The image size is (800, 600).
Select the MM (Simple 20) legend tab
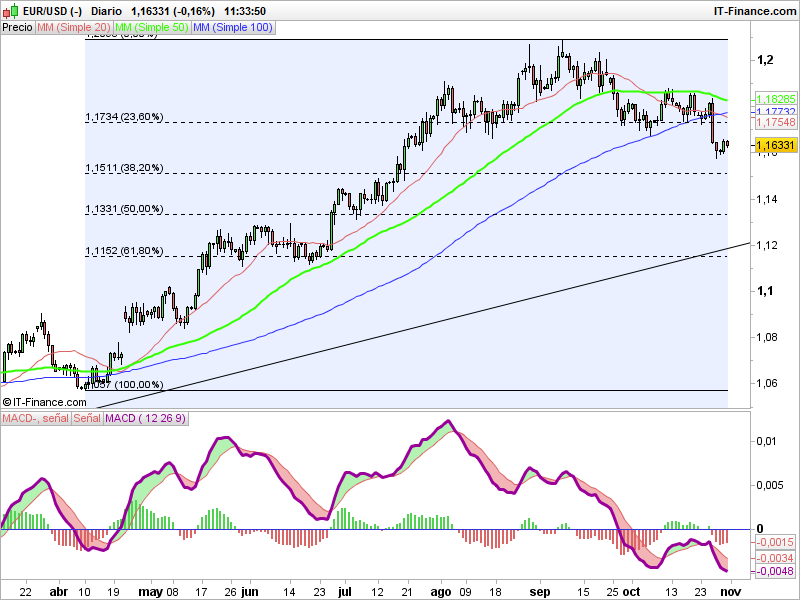[x=73, y=28]
